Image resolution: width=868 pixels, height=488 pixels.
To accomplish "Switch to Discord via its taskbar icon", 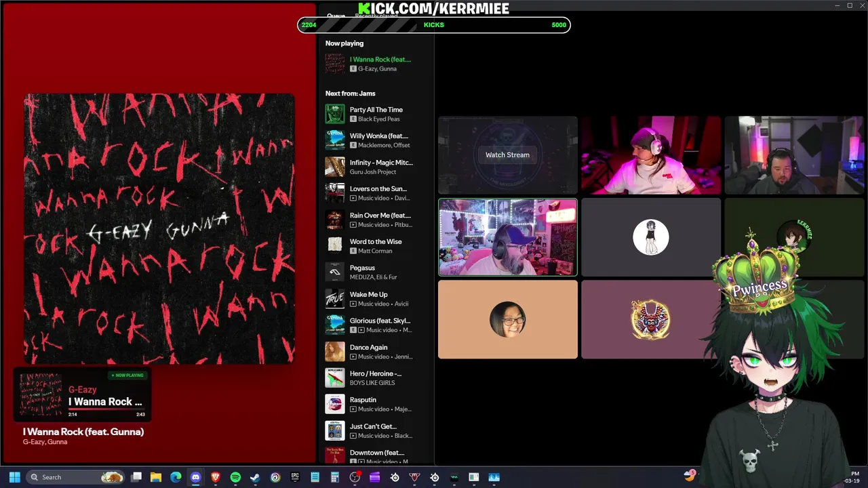I will tap(196, 477).
